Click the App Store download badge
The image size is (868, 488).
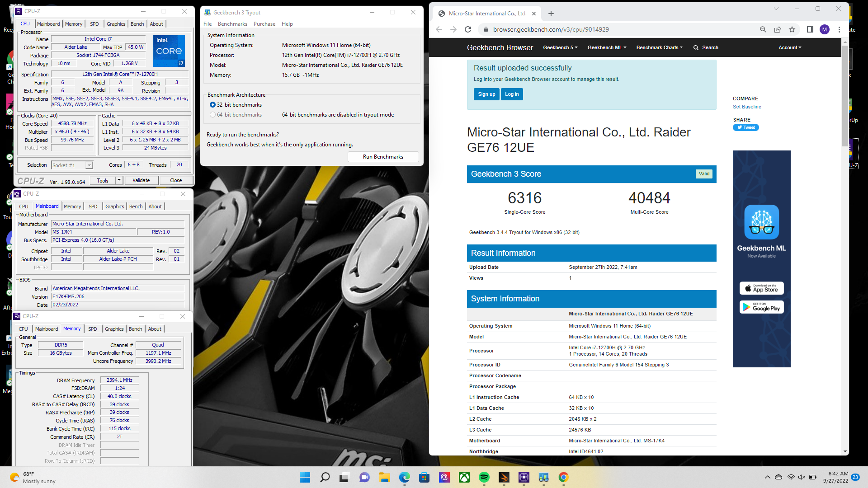point(762,288)
